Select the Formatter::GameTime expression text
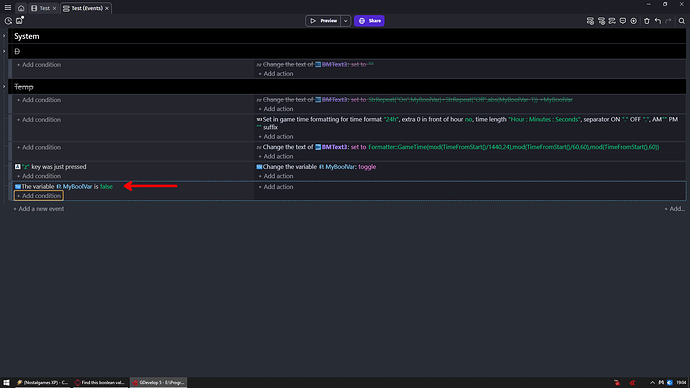Viewport: 690px width, 388px height. 514,147
